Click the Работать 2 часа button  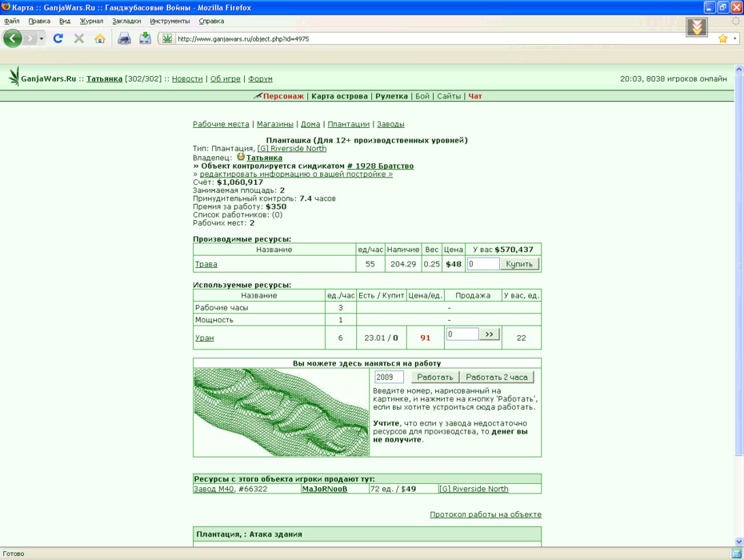(x=496, y=378)
